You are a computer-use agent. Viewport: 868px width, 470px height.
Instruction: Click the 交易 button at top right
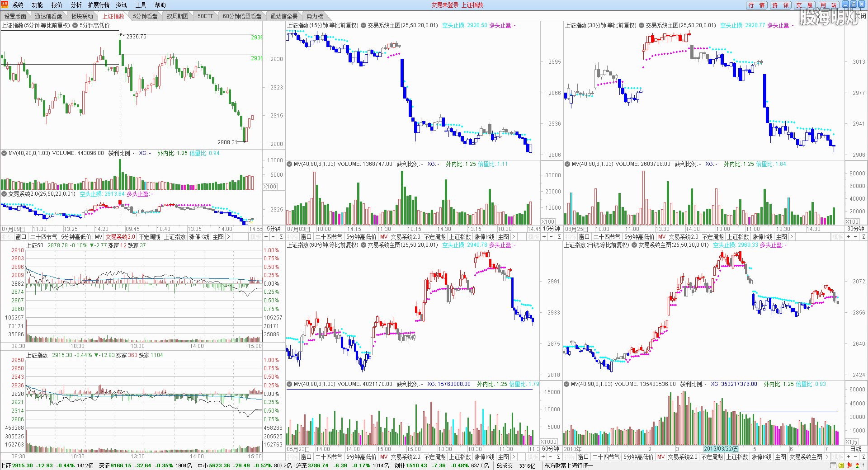point(805,5)
